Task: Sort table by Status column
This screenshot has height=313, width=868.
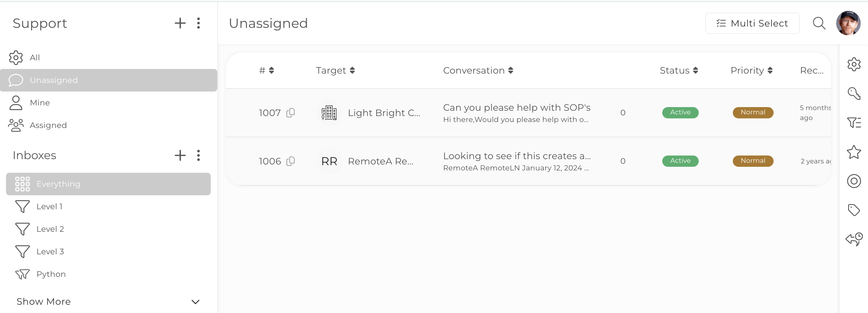Action: click(x=678, y=71)
